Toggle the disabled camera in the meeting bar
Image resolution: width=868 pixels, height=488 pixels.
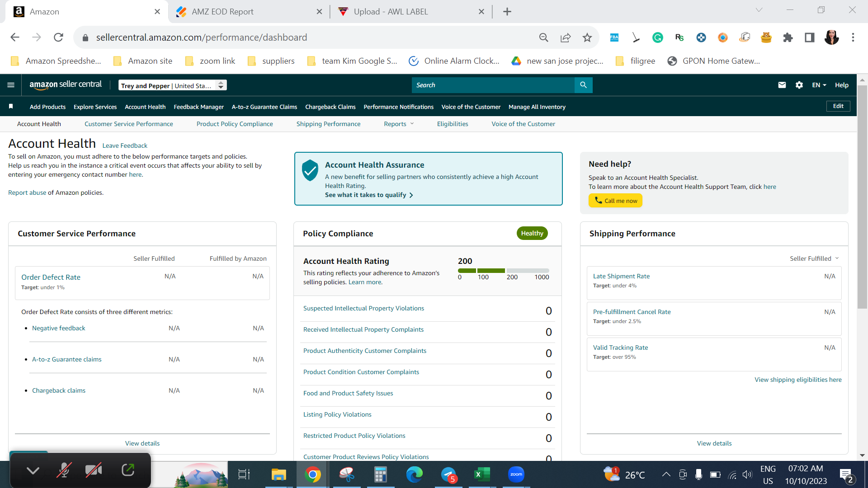click(94, 470)
